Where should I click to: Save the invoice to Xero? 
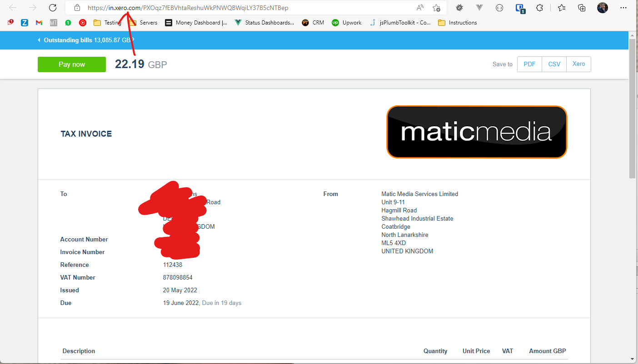tap(578, 64)
